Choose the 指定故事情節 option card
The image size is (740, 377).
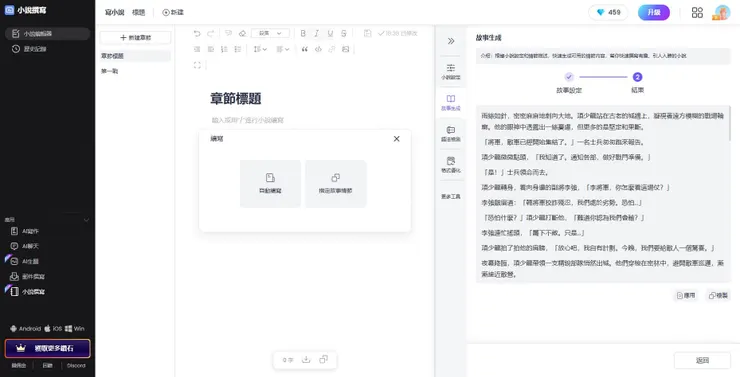[336, 184]
